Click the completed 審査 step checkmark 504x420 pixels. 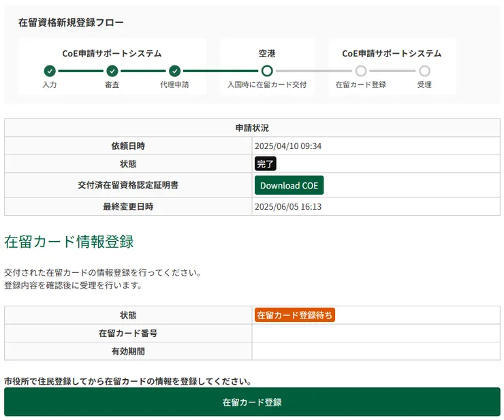click(112, 71)
